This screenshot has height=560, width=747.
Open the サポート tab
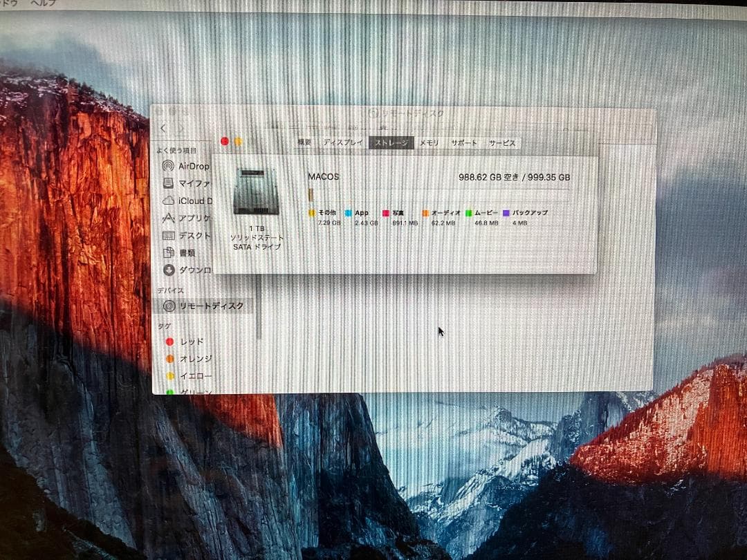[x=466, y=142]
